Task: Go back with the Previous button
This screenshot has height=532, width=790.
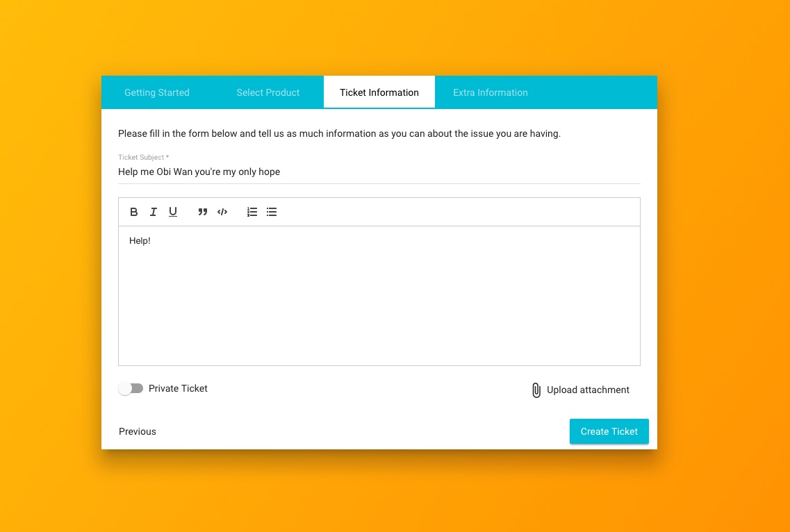Action: click(x=138, y=431)
